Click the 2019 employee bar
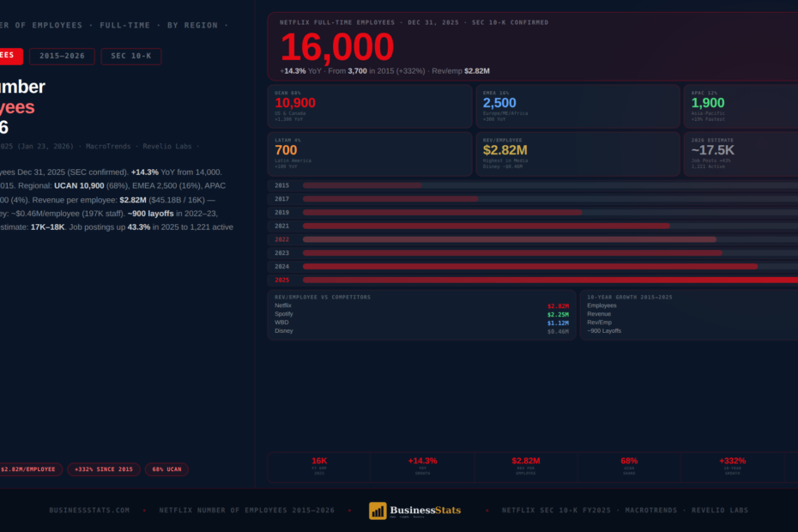The image size is (798, 532). (442, 213)
